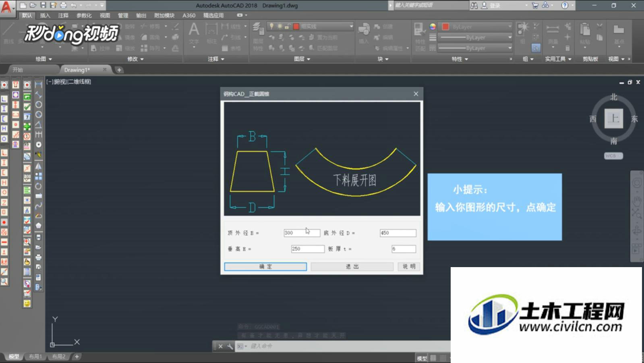Click the 顶外径 B input field
The image size is (644, 363).
(x=302, y=233)
